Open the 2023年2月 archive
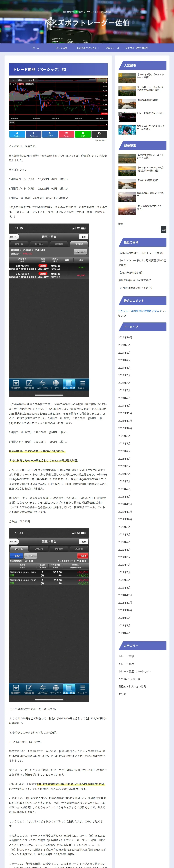This screenshot has height=868, width=174. pos(124,489)
